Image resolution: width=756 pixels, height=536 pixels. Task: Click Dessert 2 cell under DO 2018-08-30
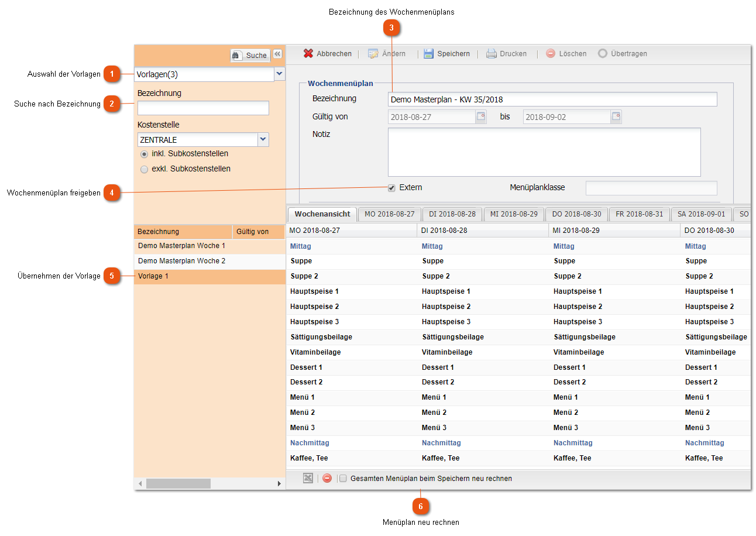pos(716,382)
